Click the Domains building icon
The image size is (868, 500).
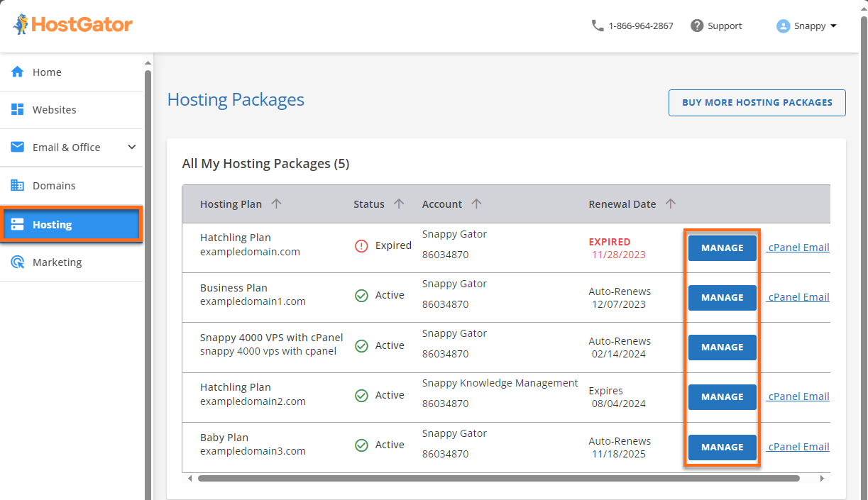pos(17,185)
